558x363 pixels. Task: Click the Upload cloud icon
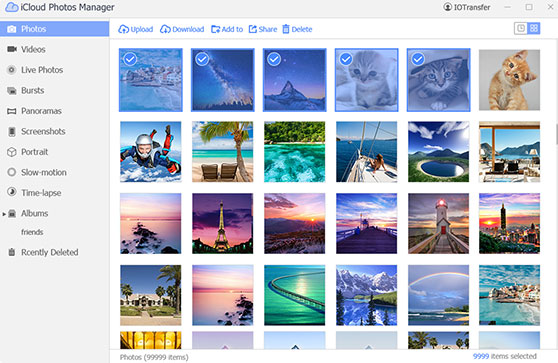click(x=123, y=29)
